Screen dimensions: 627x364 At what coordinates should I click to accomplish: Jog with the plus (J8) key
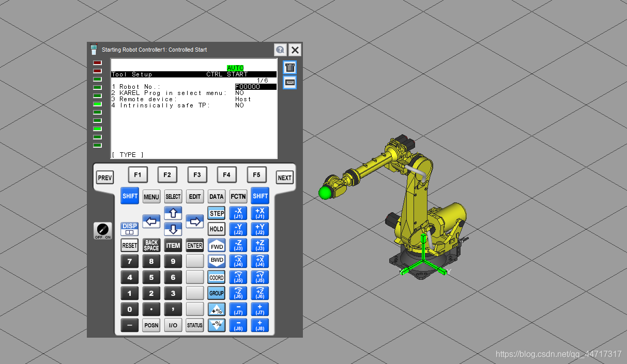coord(260,325)
